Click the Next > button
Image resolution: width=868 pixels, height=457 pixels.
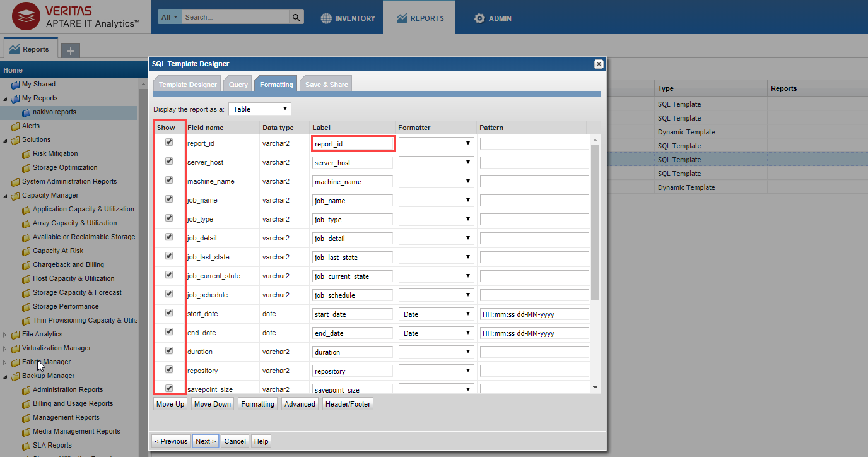[206, 441]
